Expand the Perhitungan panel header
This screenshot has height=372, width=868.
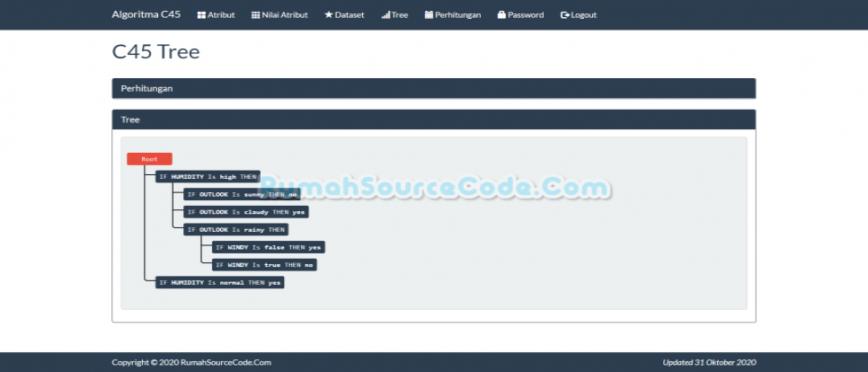433,89
